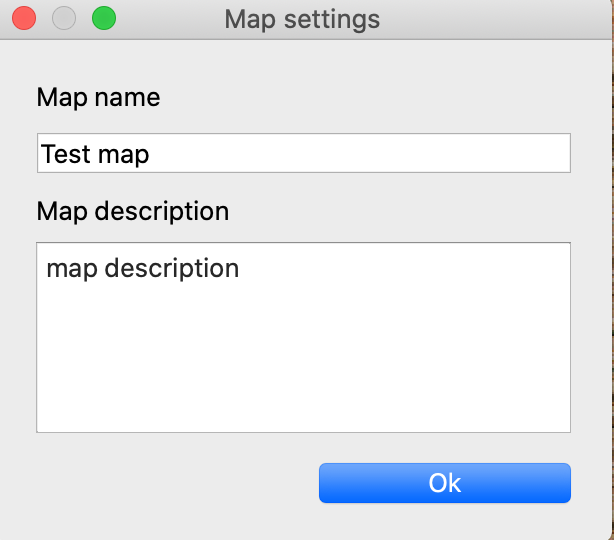This screenshot has height=540, width=614.
Task: Click the word "Map" in the Map name label
Action: 58,98
